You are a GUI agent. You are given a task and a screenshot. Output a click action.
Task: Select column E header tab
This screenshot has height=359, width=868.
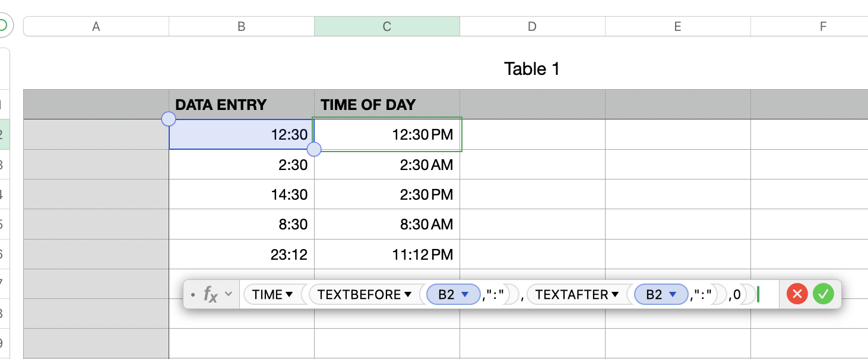(x=677, y=26)
